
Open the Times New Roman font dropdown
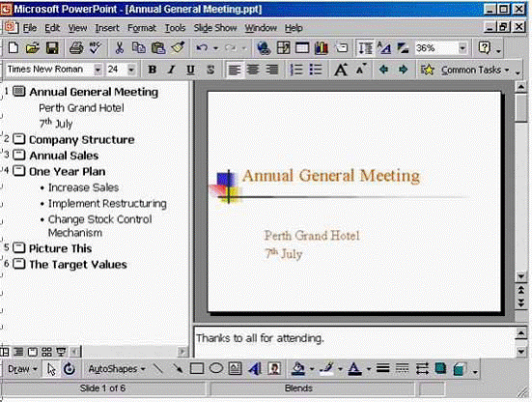pyautogui.click(x=98, y=70)
